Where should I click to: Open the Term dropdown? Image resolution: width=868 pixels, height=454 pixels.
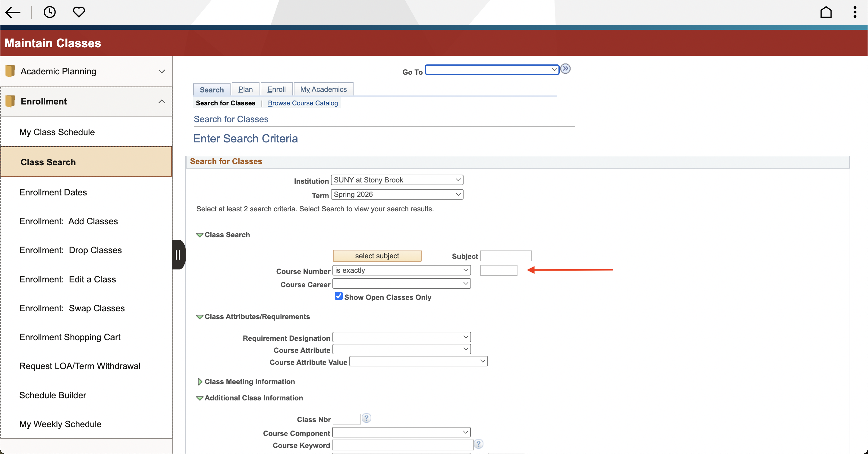point(397,194)
